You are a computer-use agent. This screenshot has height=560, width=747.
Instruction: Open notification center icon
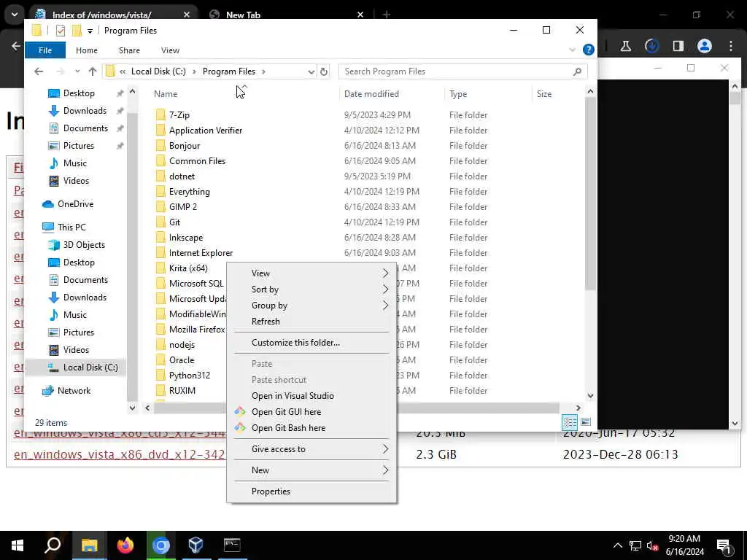724,545
